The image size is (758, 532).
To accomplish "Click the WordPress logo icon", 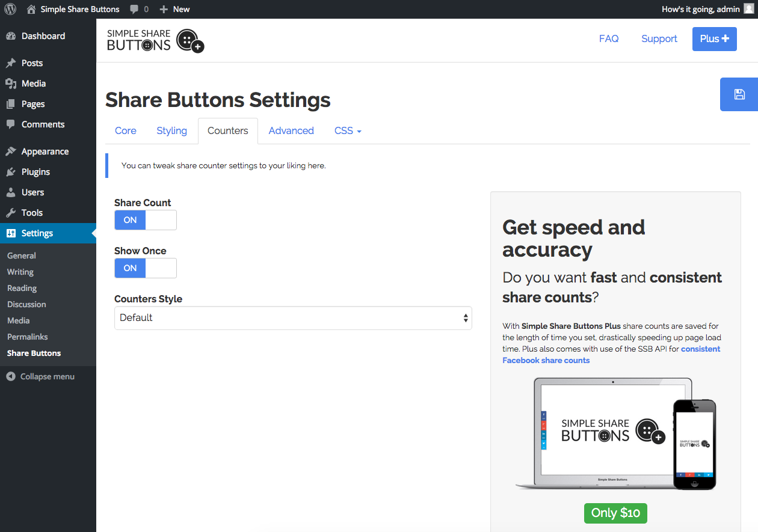I will coord(10,9).
